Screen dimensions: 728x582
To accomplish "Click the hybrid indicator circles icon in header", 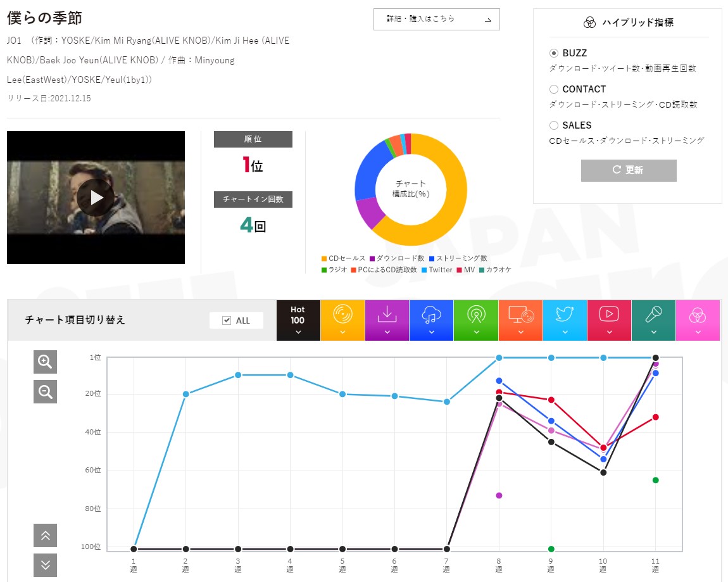I will 589,22.
